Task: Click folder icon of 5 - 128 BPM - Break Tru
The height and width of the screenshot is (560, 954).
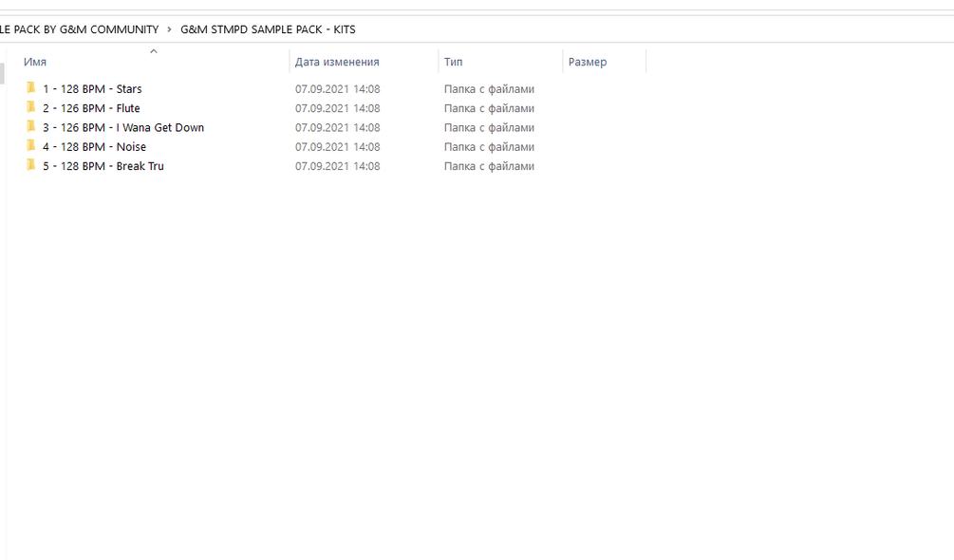Action: click(31, 165)
